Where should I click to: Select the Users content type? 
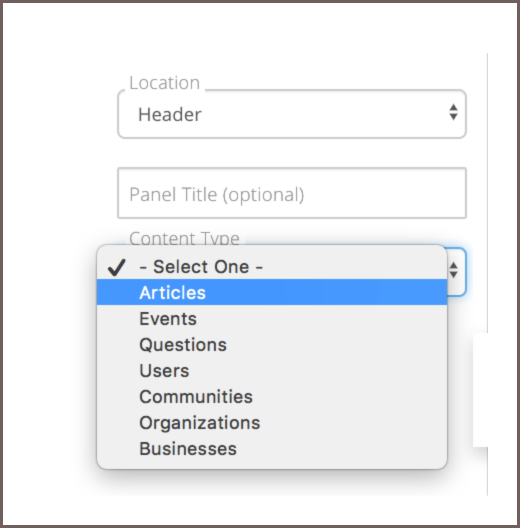[272, 370]
